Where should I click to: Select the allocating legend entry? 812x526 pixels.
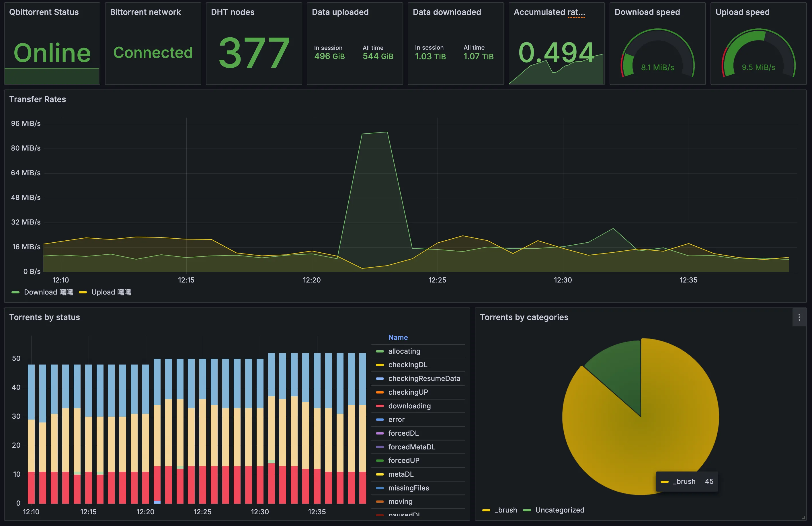(404, 351)
